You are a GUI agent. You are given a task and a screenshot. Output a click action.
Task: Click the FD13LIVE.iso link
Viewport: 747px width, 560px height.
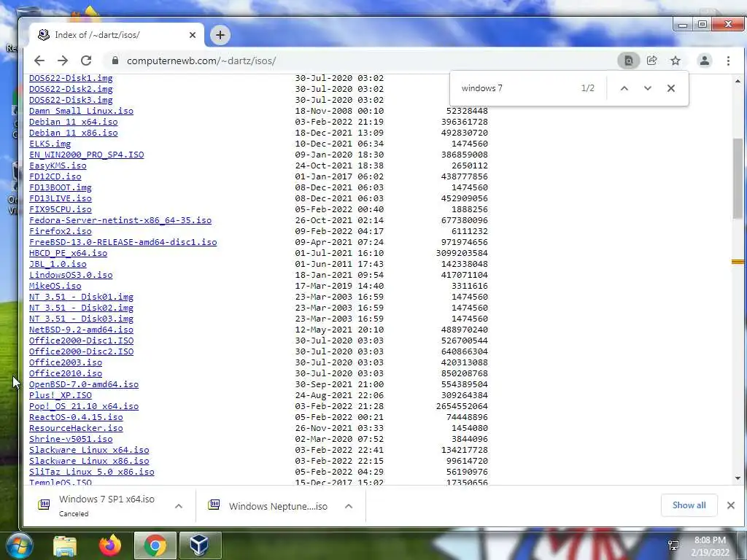click(61, 198)
